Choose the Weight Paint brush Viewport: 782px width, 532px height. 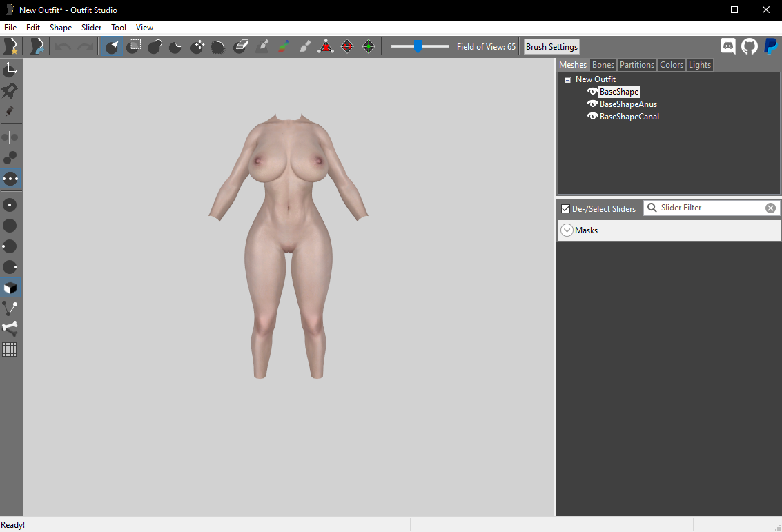pyautogui.click(x=263, y=47)
